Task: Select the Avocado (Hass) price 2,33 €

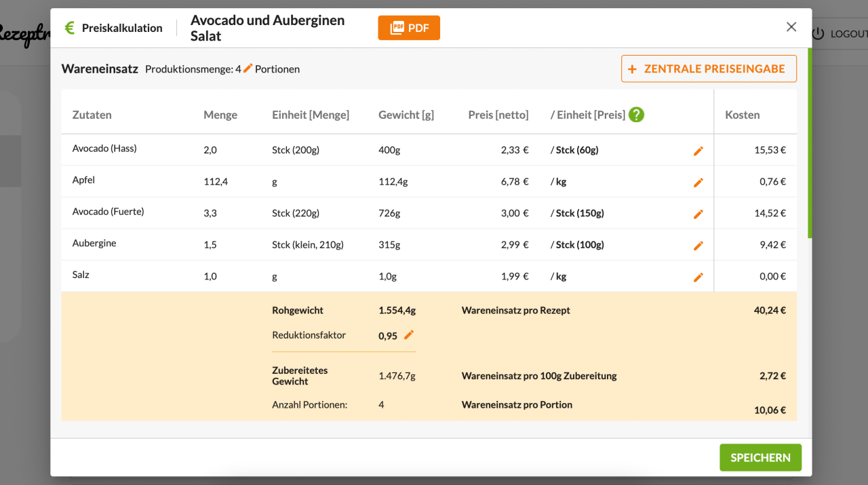Action: point(514,151)
